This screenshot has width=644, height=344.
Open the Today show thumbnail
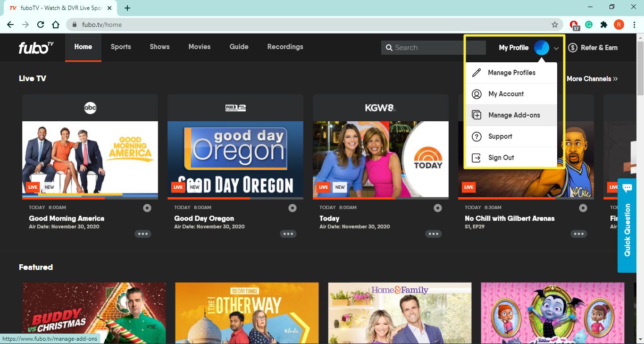[381, 159]
